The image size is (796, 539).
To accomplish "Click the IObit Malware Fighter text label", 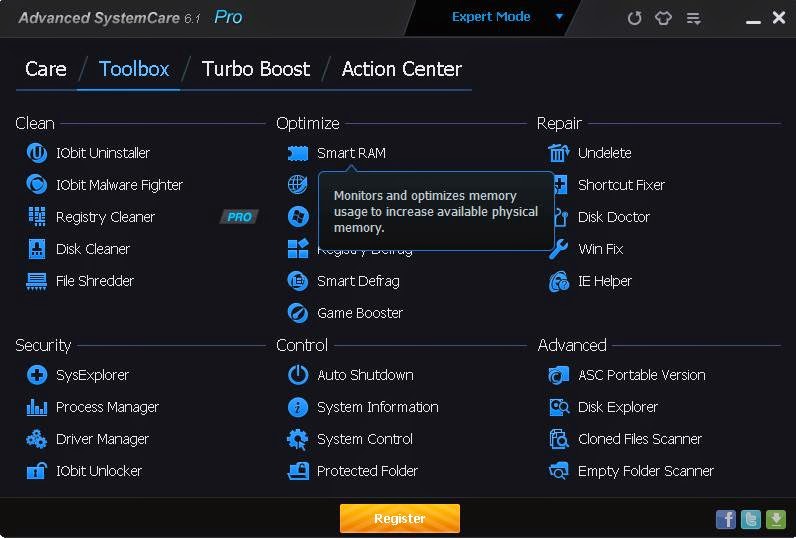I will tap(119, 185).
